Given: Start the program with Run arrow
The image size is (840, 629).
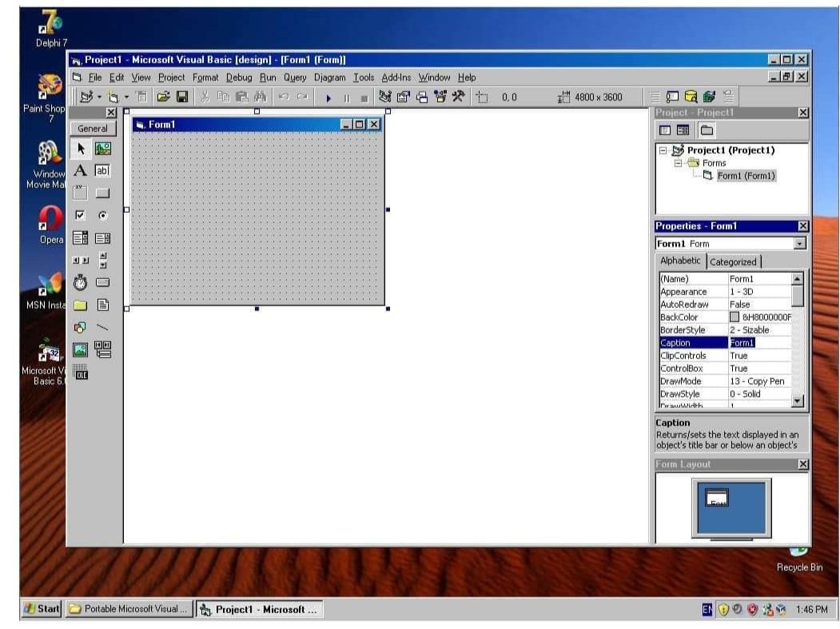Looking at the screenshot, I should 328,98.
